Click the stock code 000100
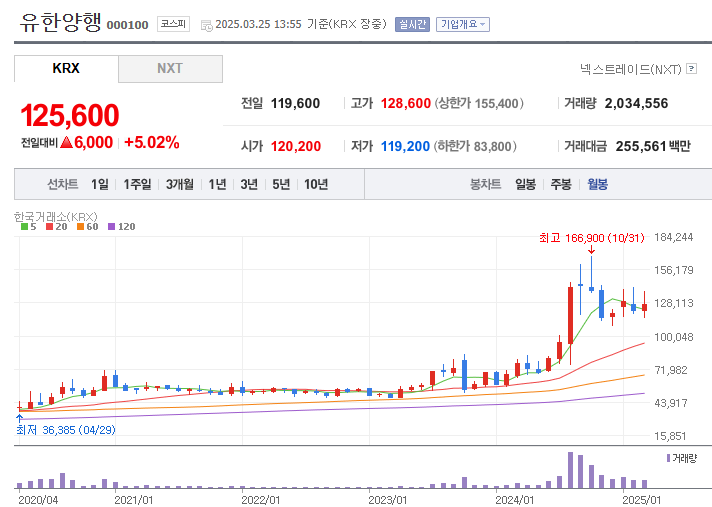The image size is (712, 507). point(128,25)
